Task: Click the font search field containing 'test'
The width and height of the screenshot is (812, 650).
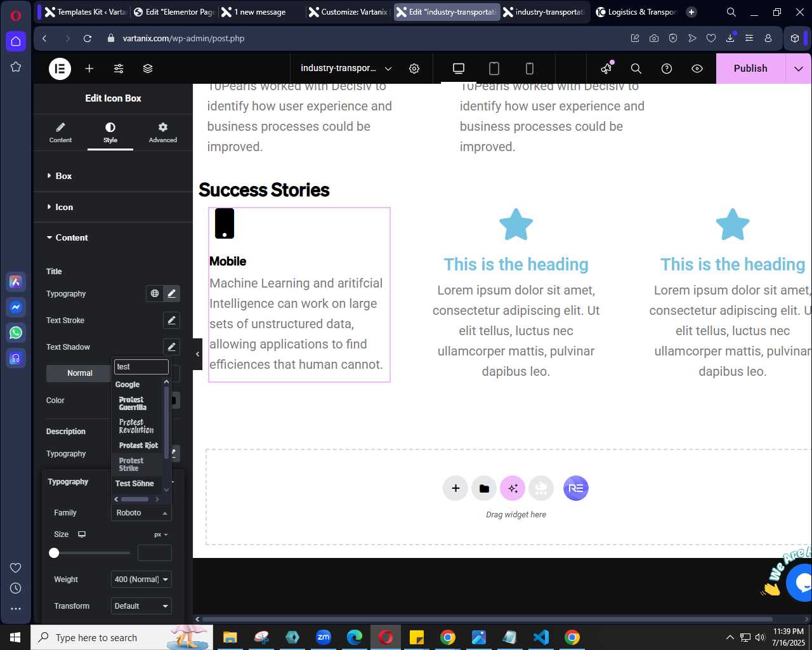Action: (x=141, y=367)
